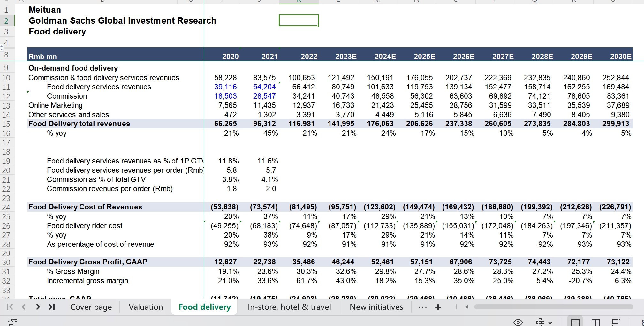This screenshot has width=644, height=326.
Task: Turn on reading mode crosshair icon
Action: (540, 322)
